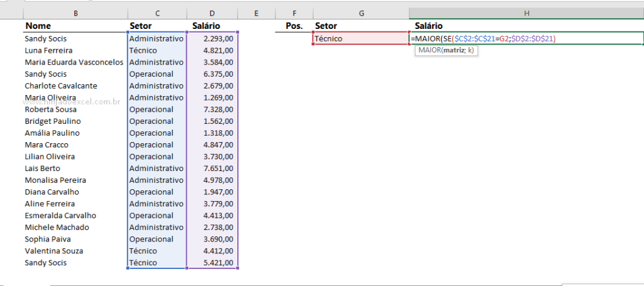Image resolution: width=644 pixels, height=286 pixels.
Task: Click Operacional sector next to Mara Cracco
Action: point(152,145)
